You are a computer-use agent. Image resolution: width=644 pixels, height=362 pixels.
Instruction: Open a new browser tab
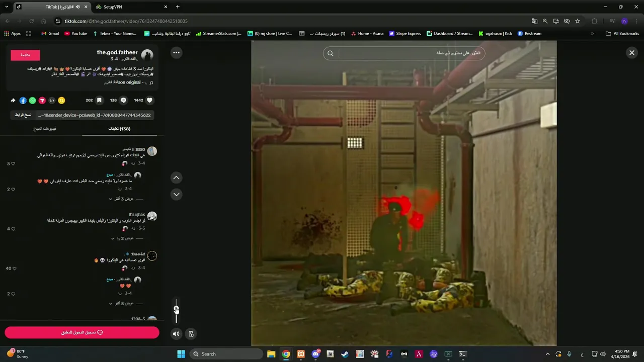tap(178, 7)
